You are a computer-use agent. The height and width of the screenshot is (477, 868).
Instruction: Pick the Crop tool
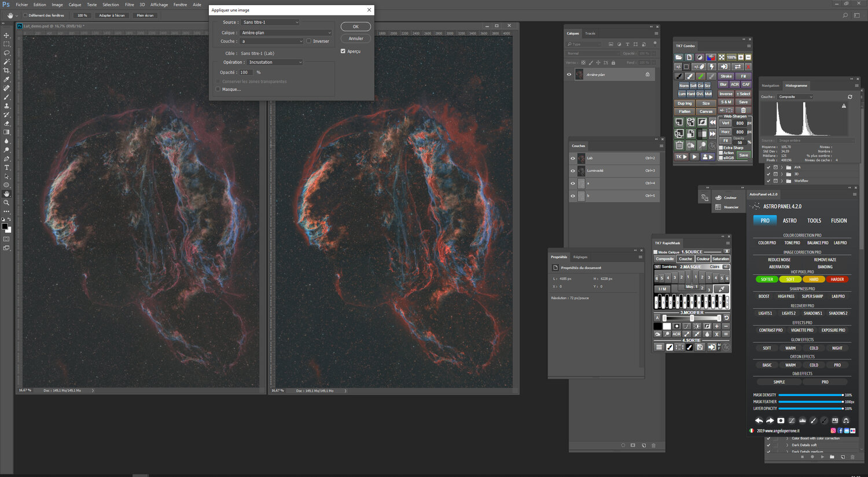click(x=6, y=71)
